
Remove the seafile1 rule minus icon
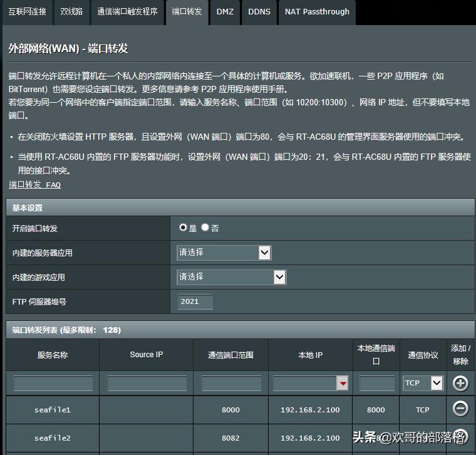coord(460,409)
